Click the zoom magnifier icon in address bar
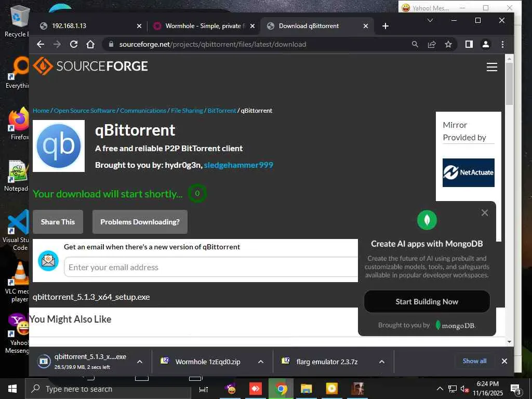Screen dimensions: 532x399 (415, 44)
